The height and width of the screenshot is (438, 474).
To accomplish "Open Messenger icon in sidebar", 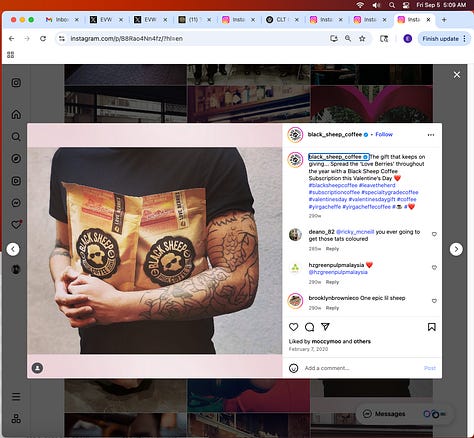I will [16, 203].
